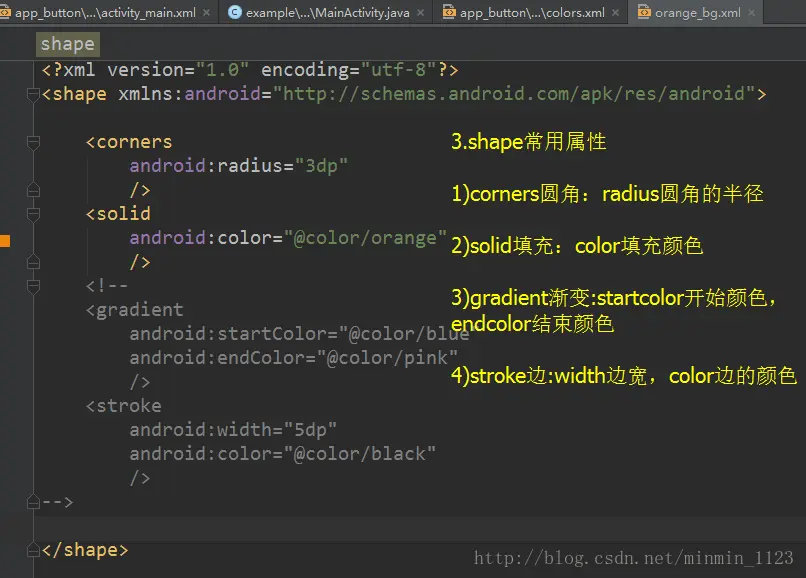Click the colors.xml file type icon

point(449,12)
